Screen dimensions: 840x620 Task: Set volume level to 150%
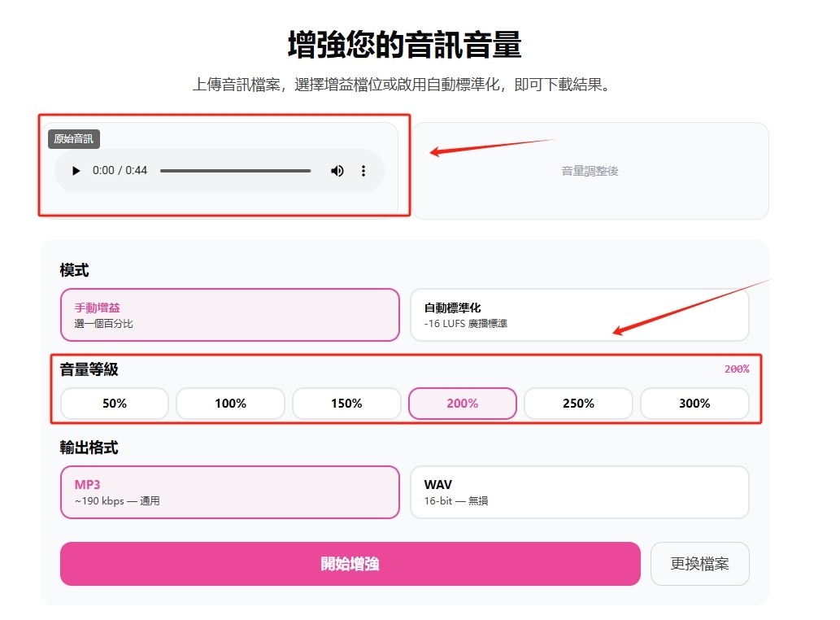(346, 404)
